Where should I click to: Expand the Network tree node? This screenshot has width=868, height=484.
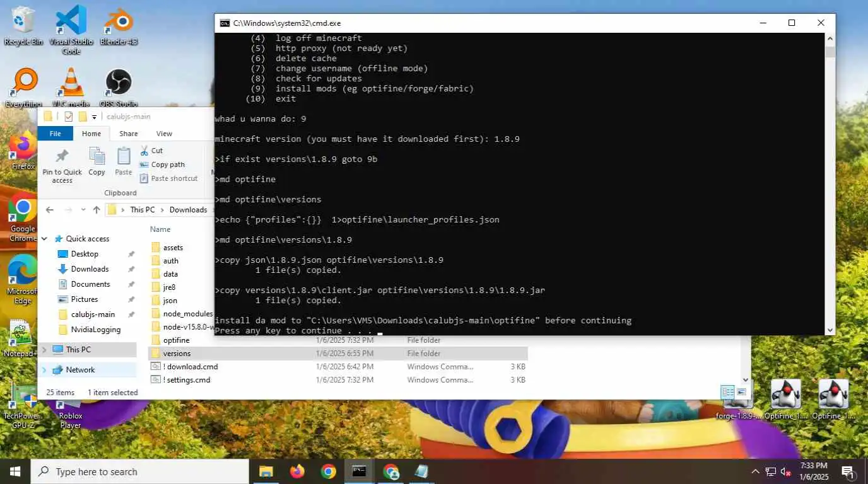coord(45,370)
